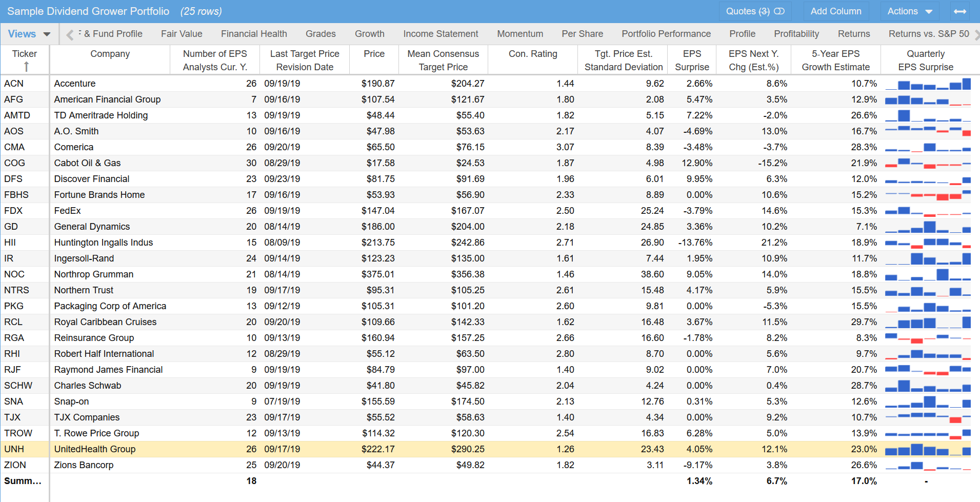
Task: Switch to the Momentum view tab
Action: [x=520, y=34]
